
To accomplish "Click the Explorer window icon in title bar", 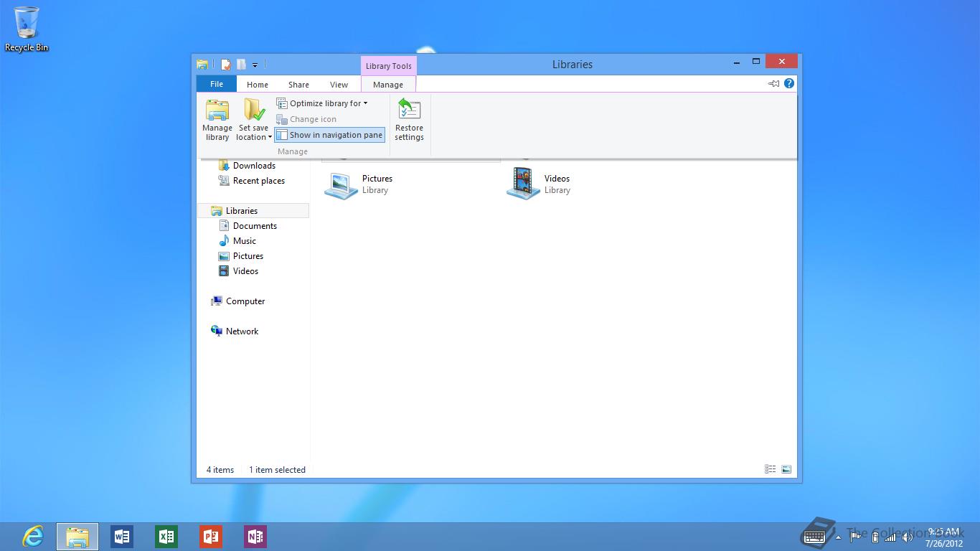I will pos(202,65).
